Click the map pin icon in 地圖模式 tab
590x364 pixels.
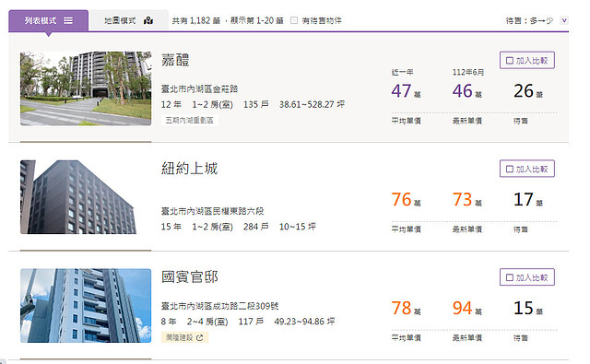148,20
